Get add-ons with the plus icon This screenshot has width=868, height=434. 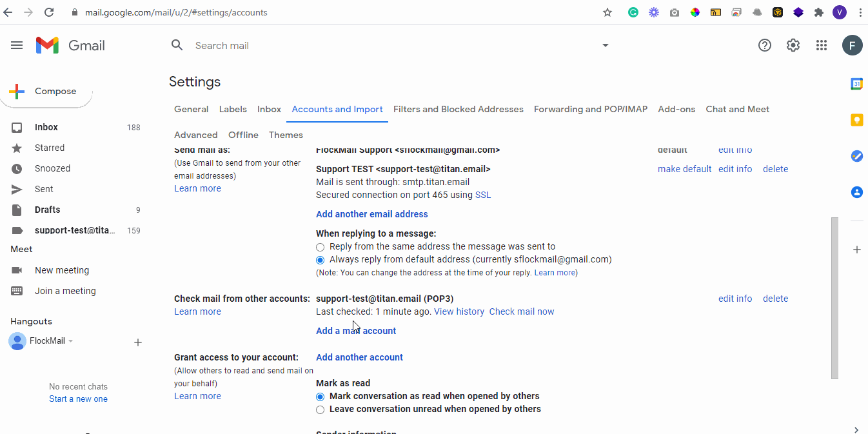click(857, 250)
